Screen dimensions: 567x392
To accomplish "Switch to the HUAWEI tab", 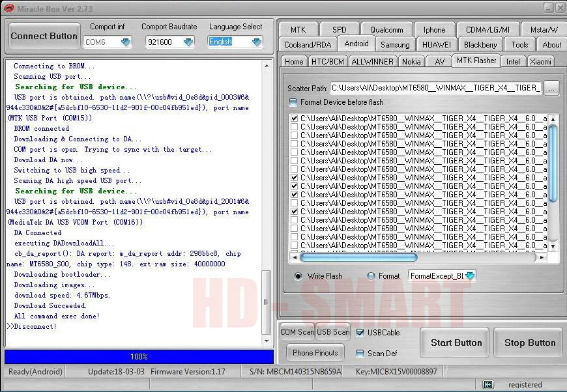I will [x=437, y=45].
